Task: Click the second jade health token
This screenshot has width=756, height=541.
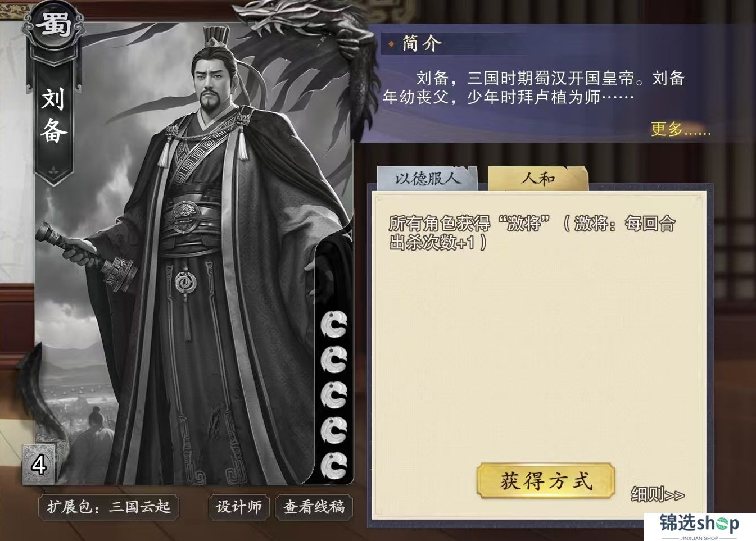Action: (334, 360)
